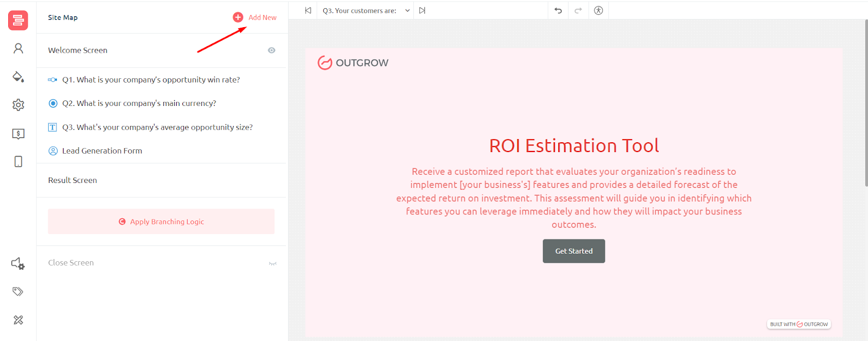Screen dimensions: 868x341
Task: Toggle Close Screen hidden eye icon
Action: click(x=272, y=263)
